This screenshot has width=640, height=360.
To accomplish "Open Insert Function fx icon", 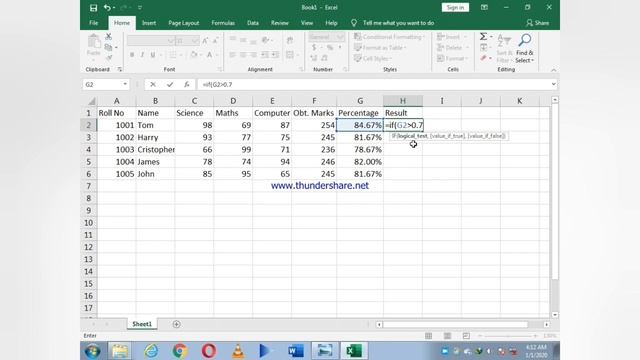I will click(x=187, y=84).
